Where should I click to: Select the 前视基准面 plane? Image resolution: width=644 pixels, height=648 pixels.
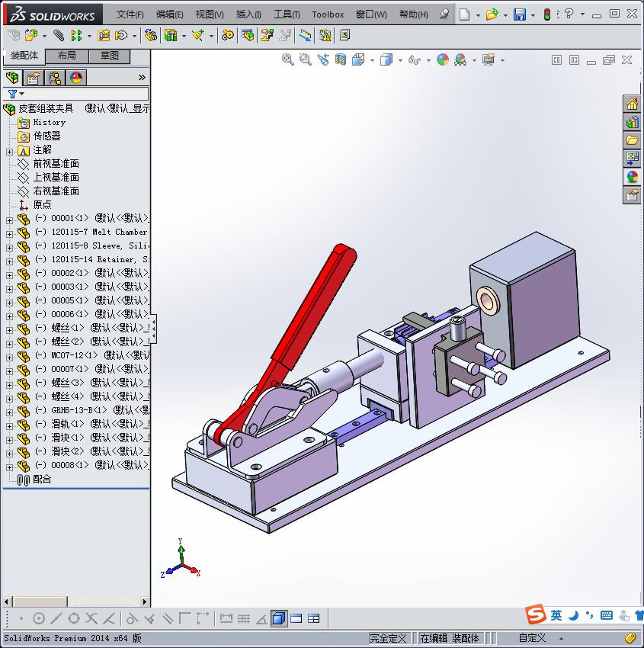point(56,164)
